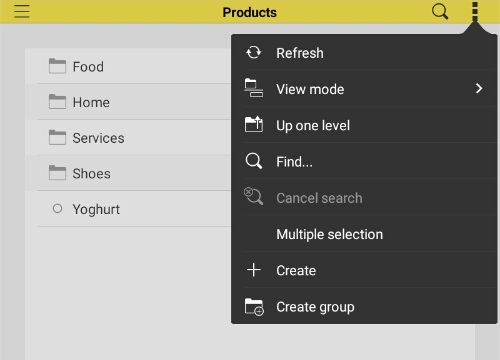The image size is (500, 360).
Task: Select the Find... menu entry
Action: click(x=364, y=161)
